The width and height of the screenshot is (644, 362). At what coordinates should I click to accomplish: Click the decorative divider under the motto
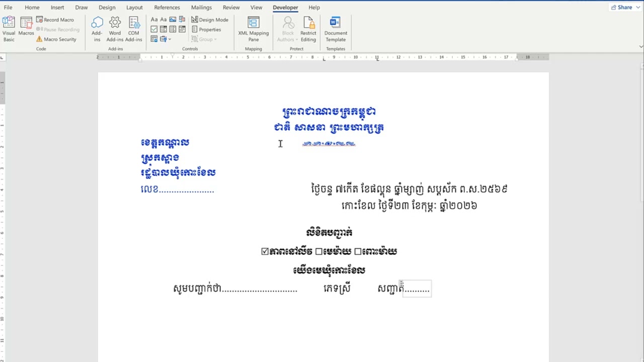tap(329, 144)
